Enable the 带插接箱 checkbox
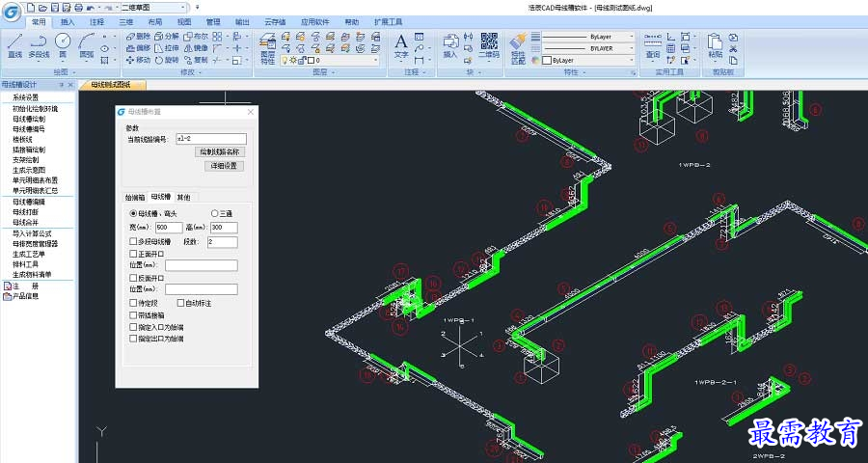This screenshot has height=463, width=868. click(x=133, y=315)
